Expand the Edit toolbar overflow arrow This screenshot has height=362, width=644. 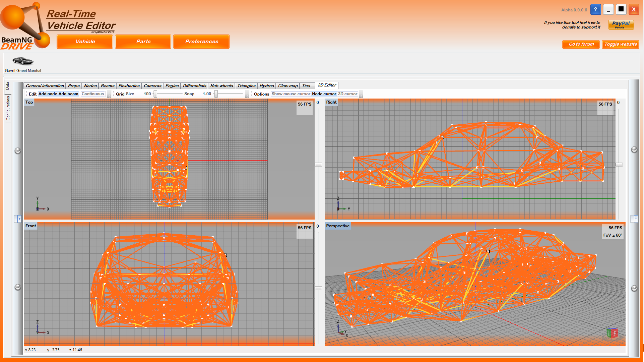[x=109, y=96]
